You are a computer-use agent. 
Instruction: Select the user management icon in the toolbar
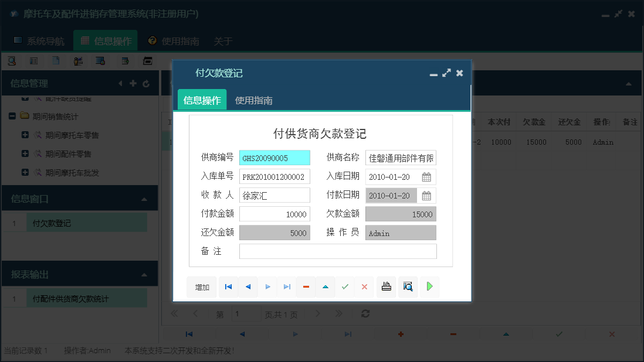click(78, 60)
